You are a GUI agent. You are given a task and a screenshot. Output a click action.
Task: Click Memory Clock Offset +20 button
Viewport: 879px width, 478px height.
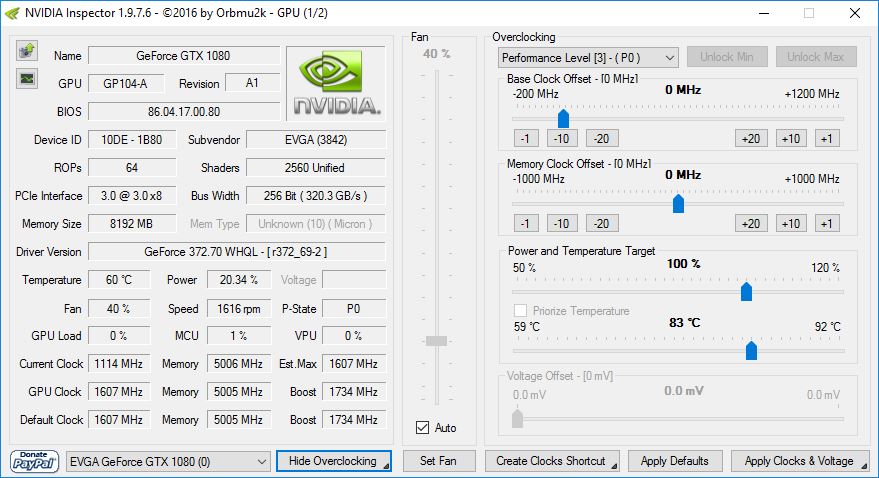pos(751,224)
